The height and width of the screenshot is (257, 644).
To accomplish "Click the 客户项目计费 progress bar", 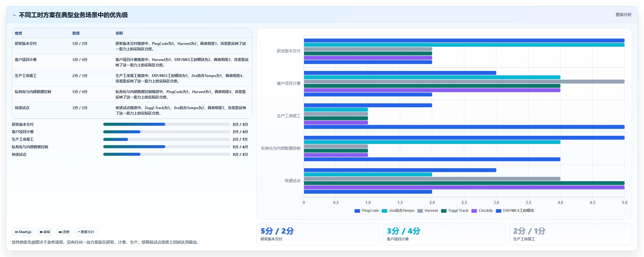I will [x=167, y=132].
